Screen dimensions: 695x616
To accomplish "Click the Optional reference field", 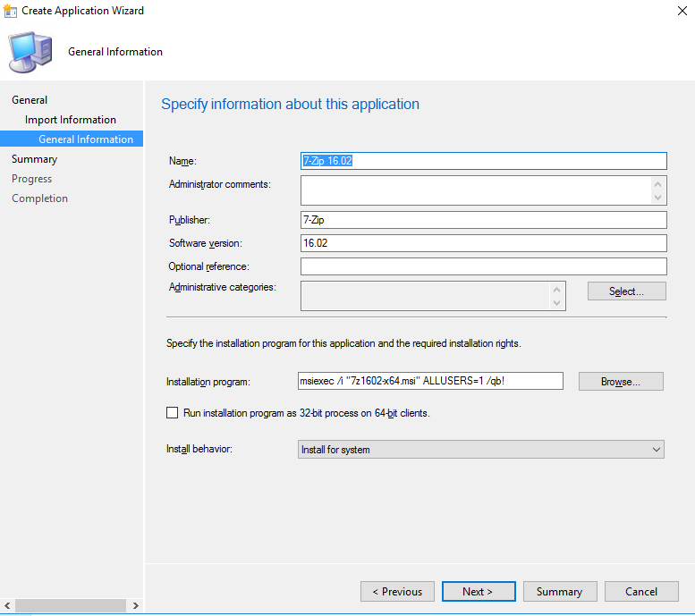I will click(484, 266).
